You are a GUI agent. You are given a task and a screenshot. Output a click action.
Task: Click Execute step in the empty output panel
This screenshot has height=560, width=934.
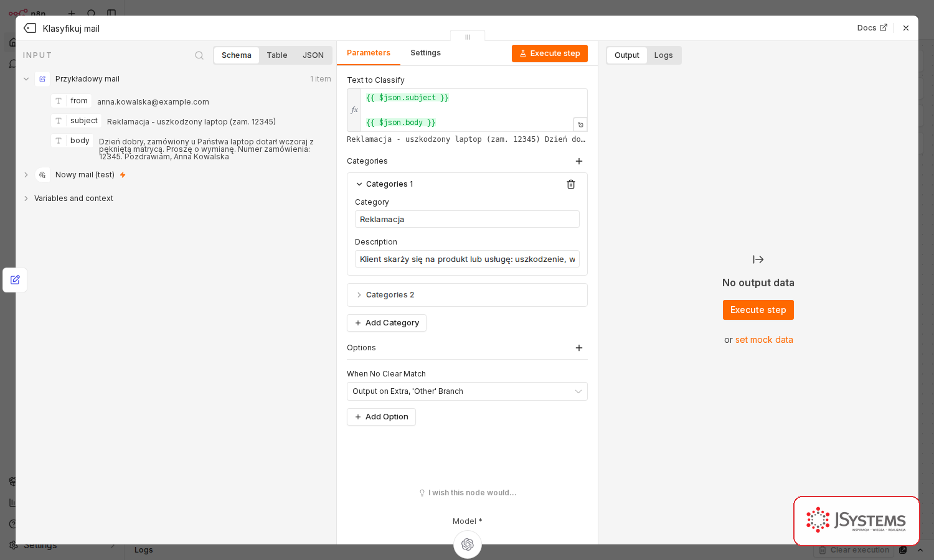pos(758,310)
